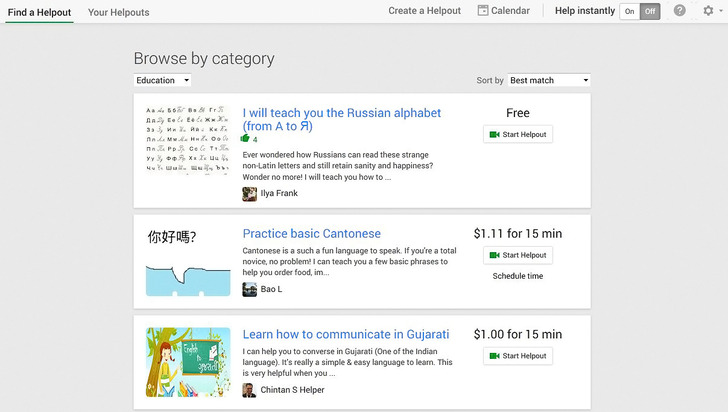The image size is (728, 412).
Task: Click Schedule time for Cantonese lesson
Action: [x=517, y=276]
